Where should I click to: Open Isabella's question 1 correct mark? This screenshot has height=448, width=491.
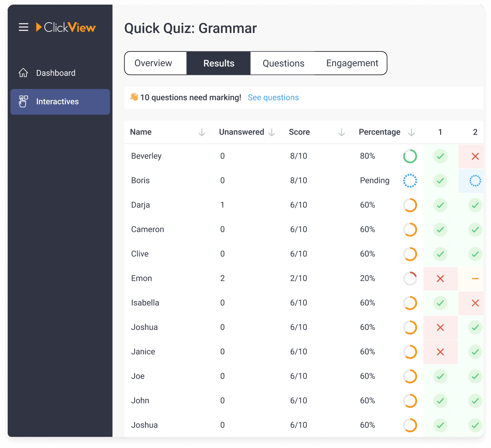pyautogui.click(x=440, y=303)
